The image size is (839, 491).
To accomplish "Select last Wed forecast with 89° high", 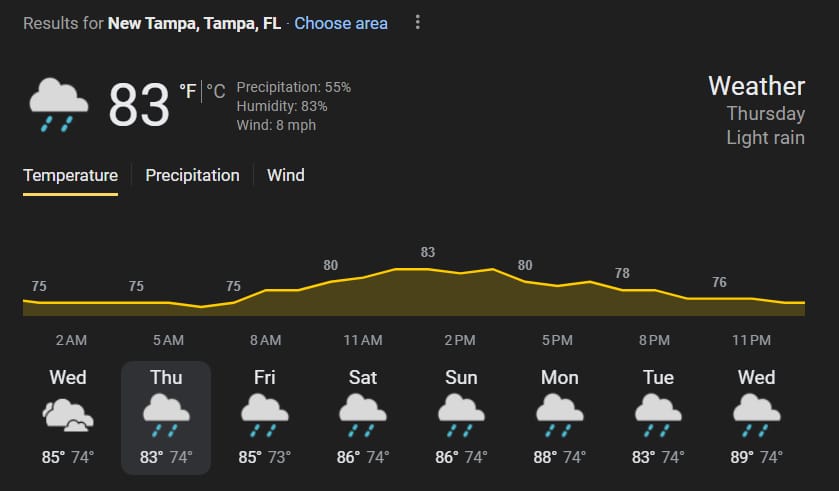I will point(757,418).
